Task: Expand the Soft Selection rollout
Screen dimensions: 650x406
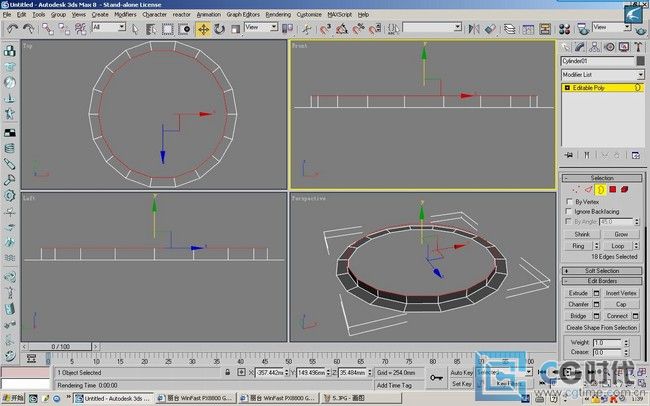Action: tap(602, 271)
